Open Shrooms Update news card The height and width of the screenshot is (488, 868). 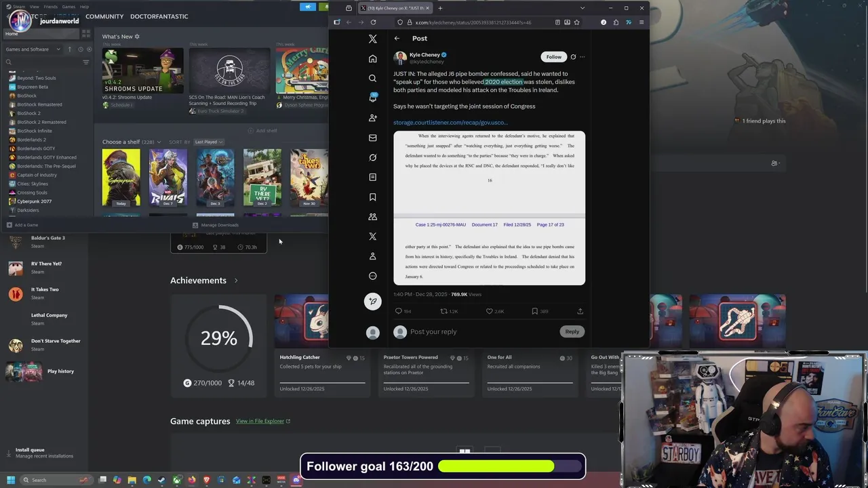142,70
